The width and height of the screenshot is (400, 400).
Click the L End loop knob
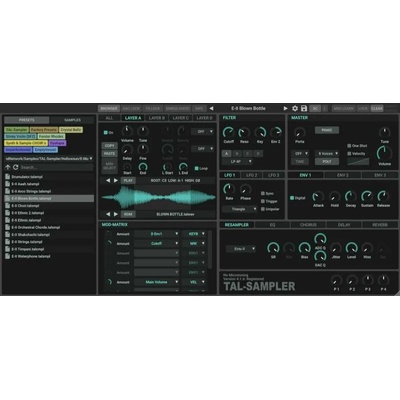coord(183,166)
